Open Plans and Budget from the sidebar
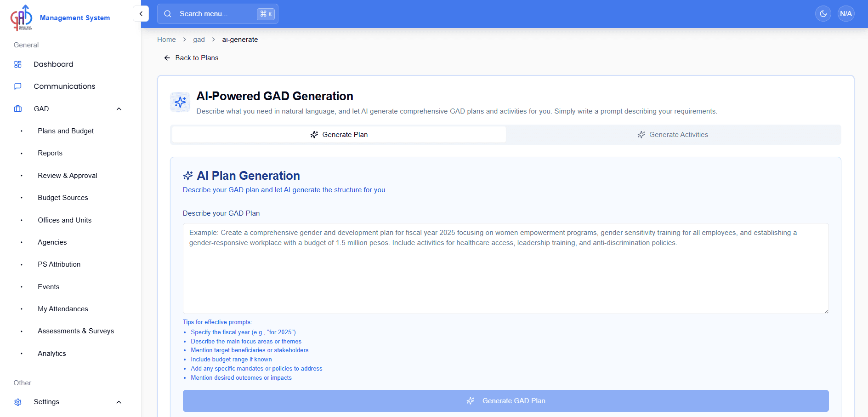The image size is (868, 417). (x=65, y=131)
